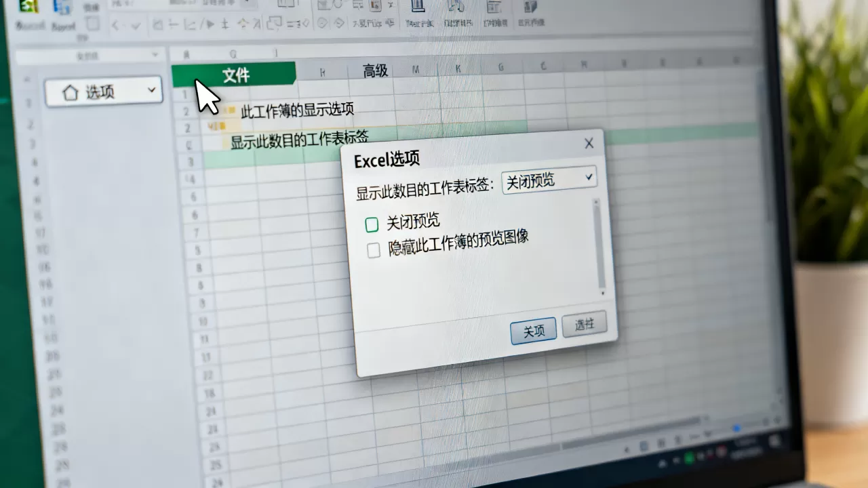Image resolution: width=868 pixels, height=488 pixels.
Task: Select column header M
Action: (x=416, y=68)
